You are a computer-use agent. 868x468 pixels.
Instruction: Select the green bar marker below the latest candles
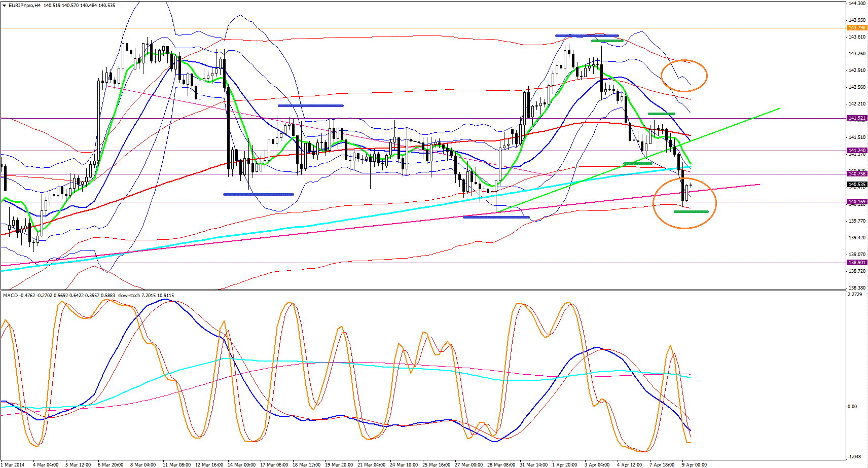pos(691,211)
